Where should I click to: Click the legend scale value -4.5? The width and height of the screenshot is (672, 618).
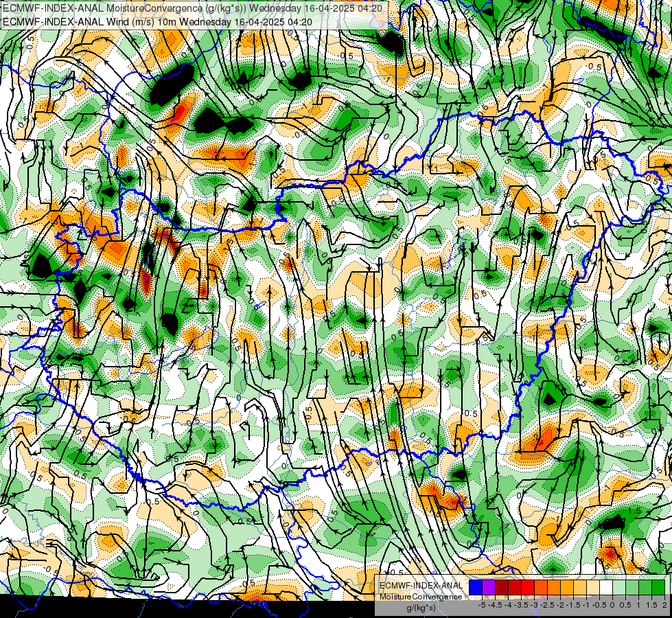click(495, 605)
